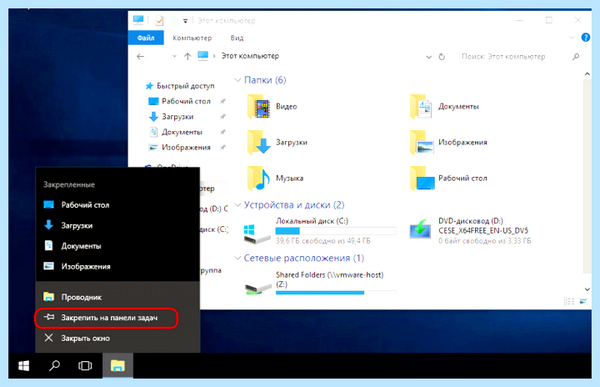
Task: Select Закрепить на панели задач
Action: click(x=106, y=318)
